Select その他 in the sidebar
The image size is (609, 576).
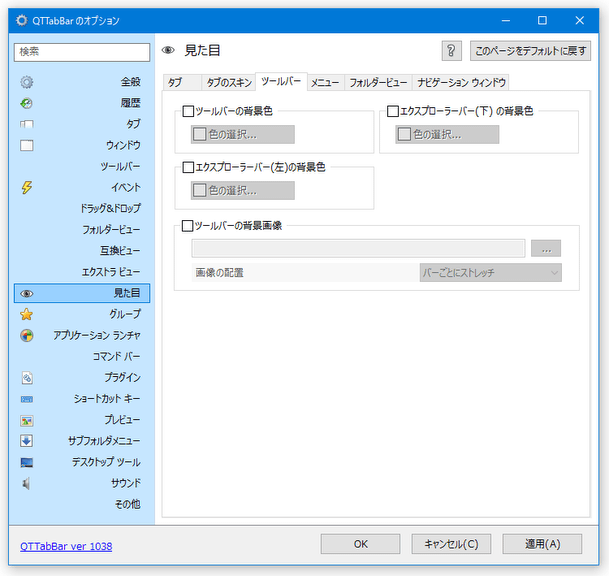(x=82, y=504)
